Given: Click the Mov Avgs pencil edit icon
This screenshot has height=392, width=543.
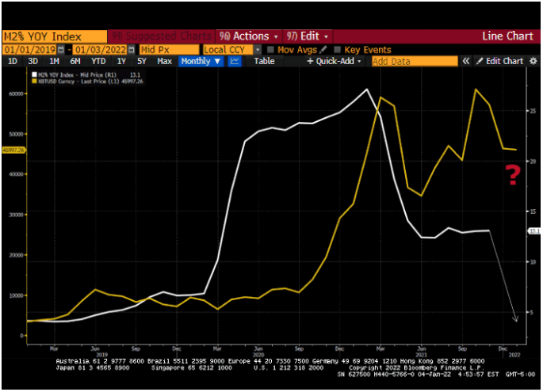Looking at the screenshot, I should (323, 49).
